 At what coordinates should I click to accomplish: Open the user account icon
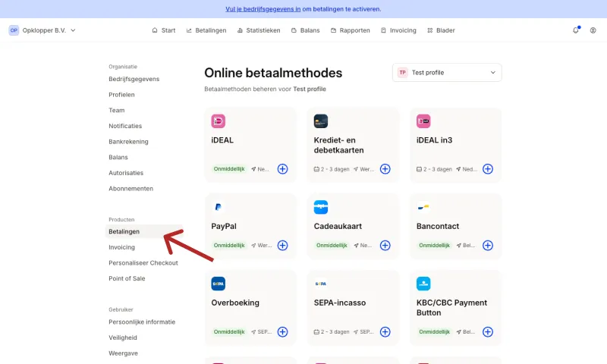593,30
